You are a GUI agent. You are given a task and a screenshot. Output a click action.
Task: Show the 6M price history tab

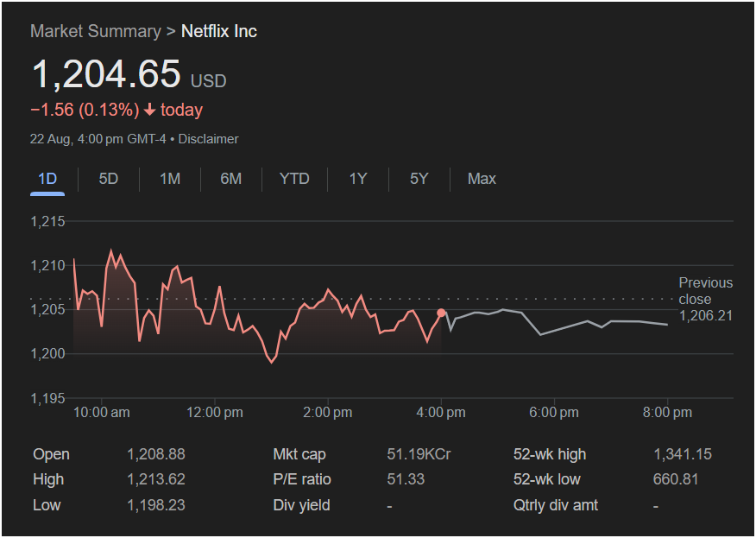230,179
